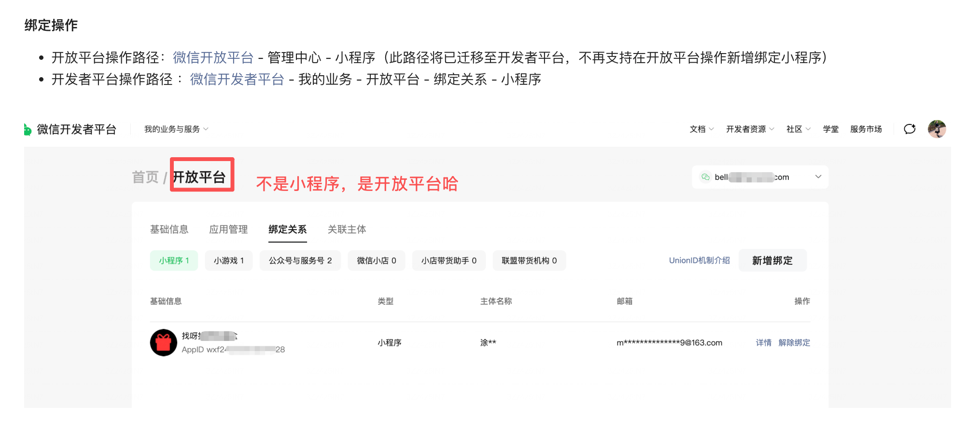Viewport: 980px width, 434px height.
Task: Open 详情 for the bound mini program
Action: 764,342
